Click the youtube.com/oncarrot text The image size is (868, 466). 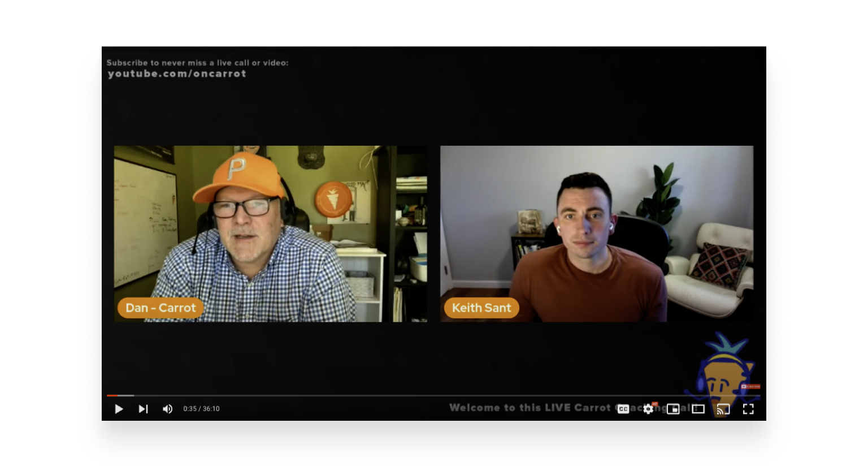point(177,74)
